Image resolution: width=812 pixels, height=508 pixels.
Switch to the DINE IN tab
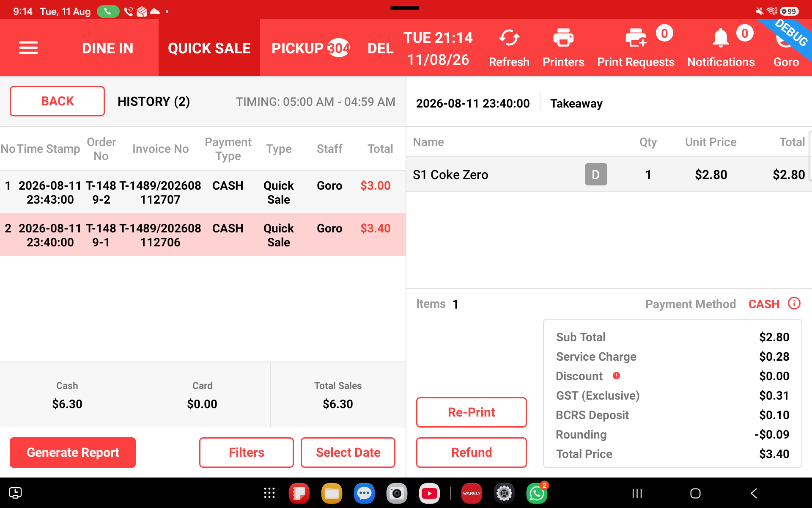tap(108, 48)
